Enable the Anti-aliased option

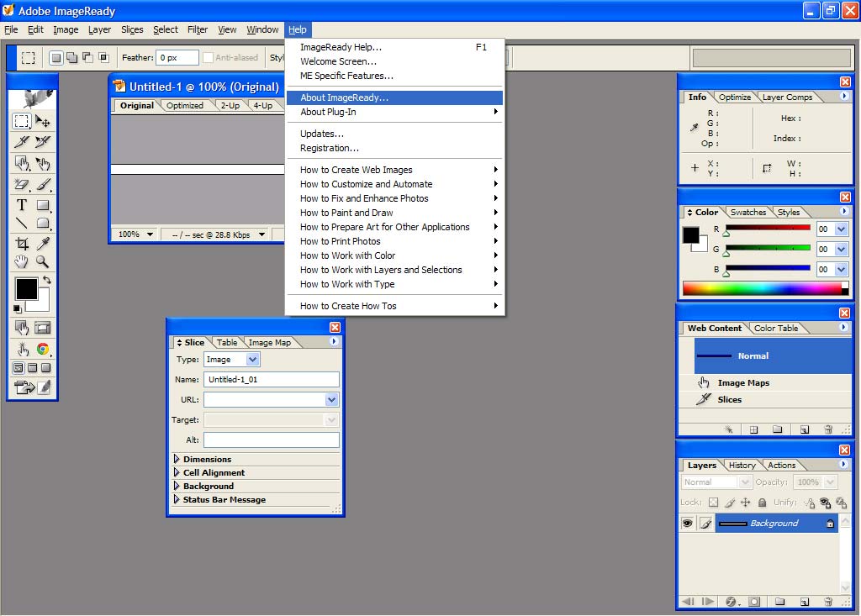209,57
